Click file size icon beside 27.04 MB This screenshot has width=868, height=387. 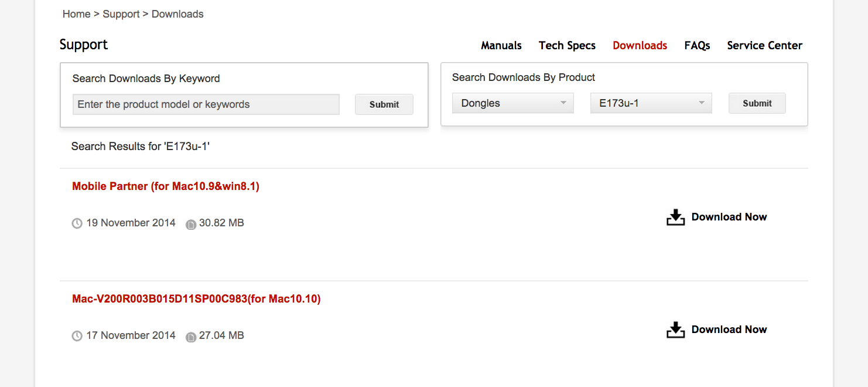pos(190,337)
